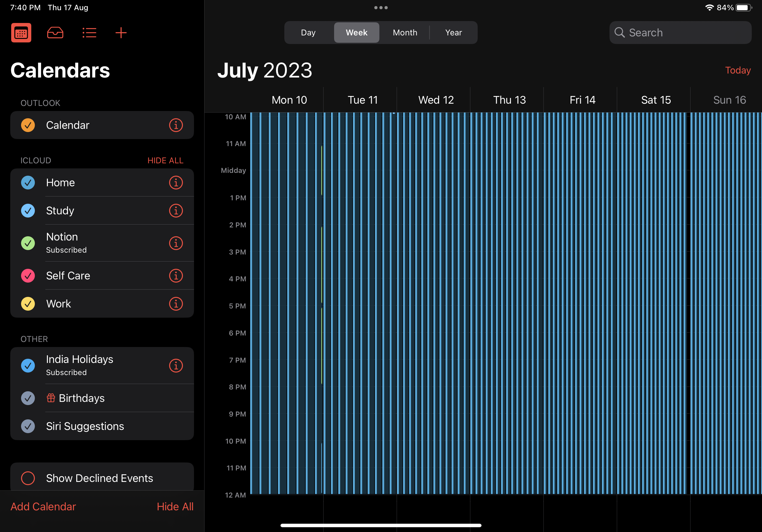762x532 pixels.
Task: Open the inbox tray icon
Action: tap(55, 33)
